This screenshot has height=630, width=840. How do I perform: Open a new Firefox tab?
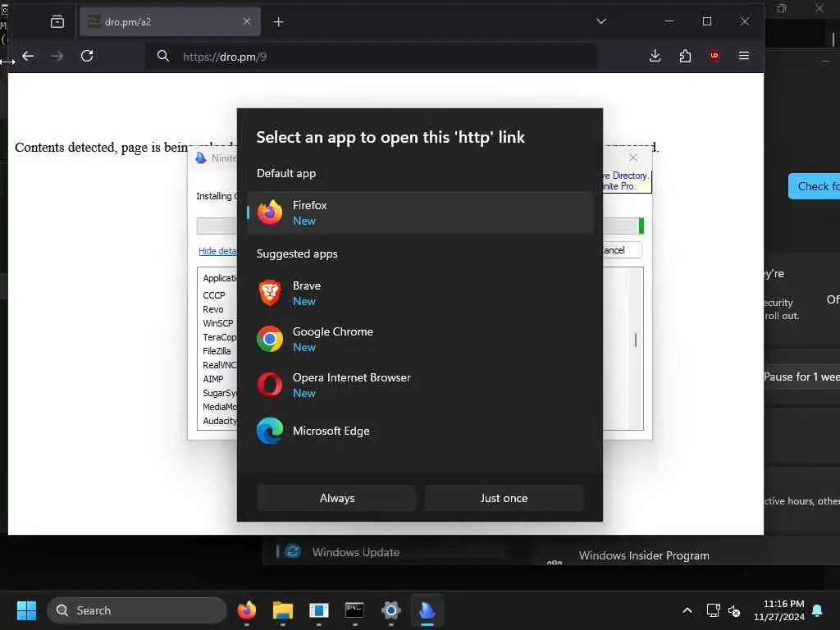tap(278, 21)
